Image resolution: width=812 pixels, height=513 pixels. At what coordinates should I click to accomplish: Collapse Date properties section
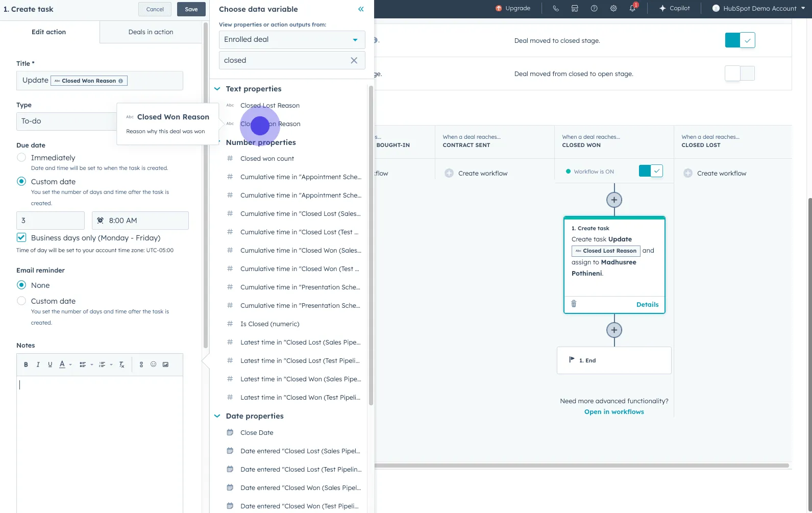click(217, 416)
